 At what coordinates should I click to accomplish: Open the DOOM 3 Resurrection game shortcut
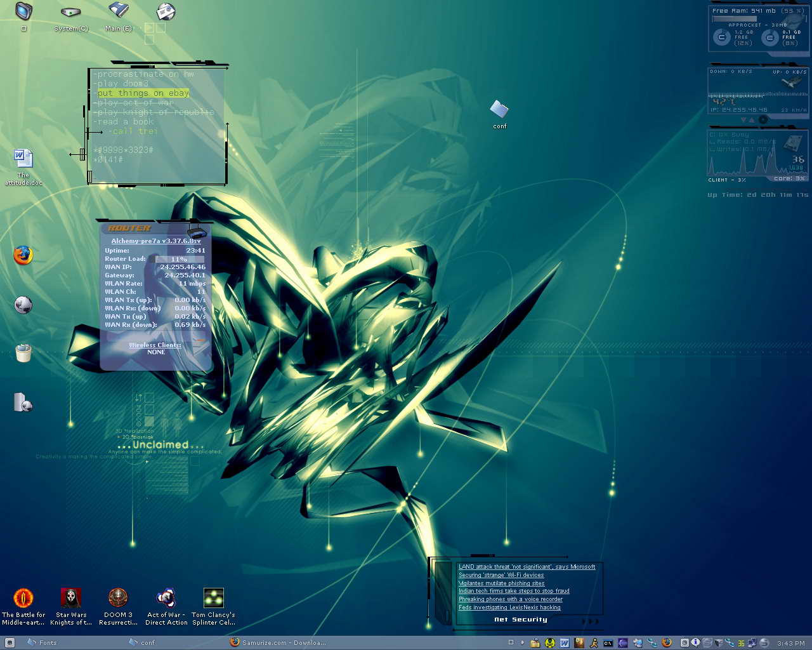118,598
